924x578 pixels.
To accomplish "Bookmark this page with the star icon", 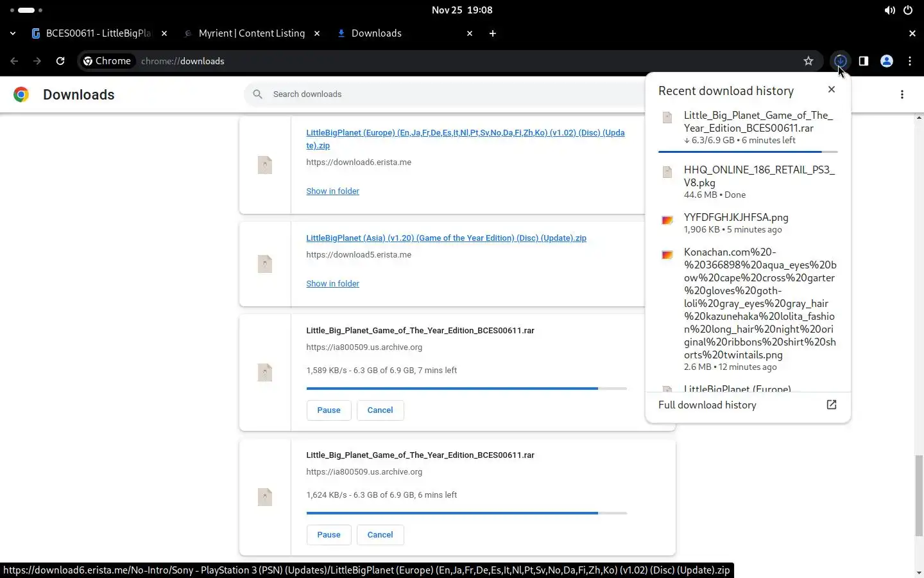I will point(809,61).
